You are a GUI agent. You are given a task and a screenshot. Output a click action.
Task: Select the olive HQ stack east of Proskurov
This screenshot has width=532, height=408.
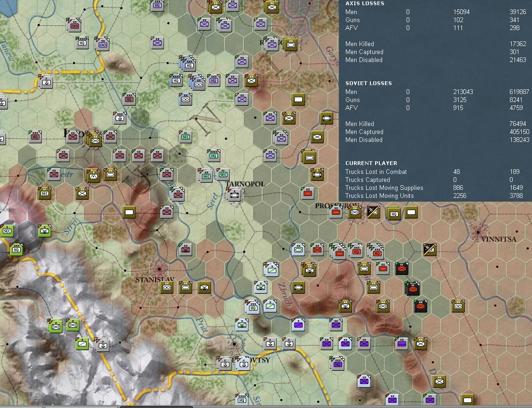tap(393, 213)
